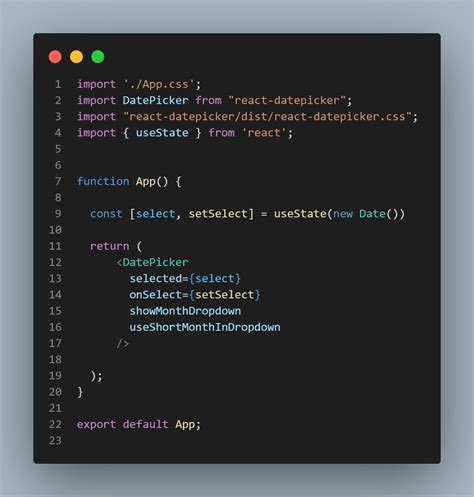Click the return keyword on line 11
Image resolution: width=474 pixels, height=497 pixels.
(109, 246)
